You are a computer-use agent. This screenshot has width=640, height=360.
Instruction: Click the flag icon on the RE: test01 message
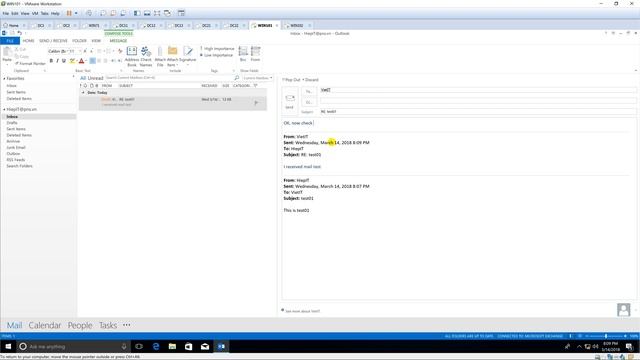coord(256,103)
